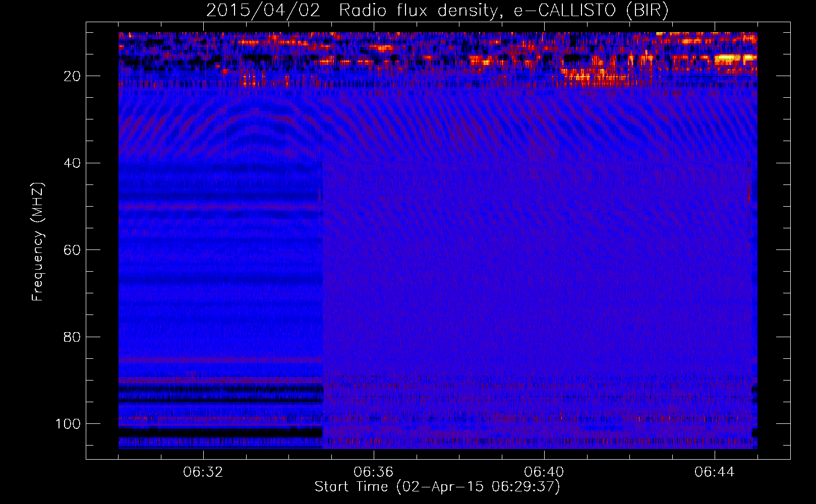This screenshot has height=504, width=816.
Task: Click the "20" frequency tick label
Action: [72, 76]
